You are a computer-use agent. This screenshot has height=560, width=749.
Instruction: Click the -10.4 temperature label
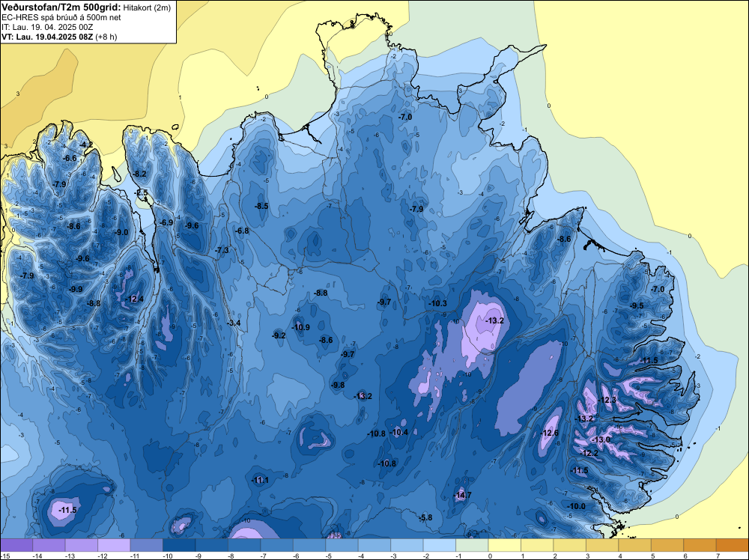[399, 432]
